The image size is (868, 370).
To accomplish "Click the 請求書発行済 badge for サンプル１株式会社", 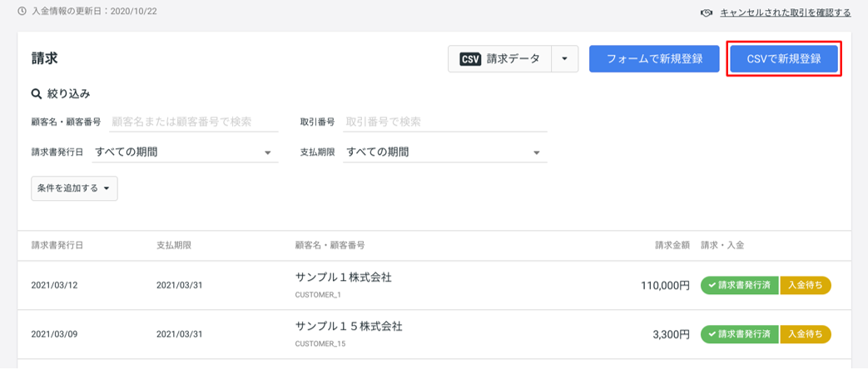I will point(740,286).
